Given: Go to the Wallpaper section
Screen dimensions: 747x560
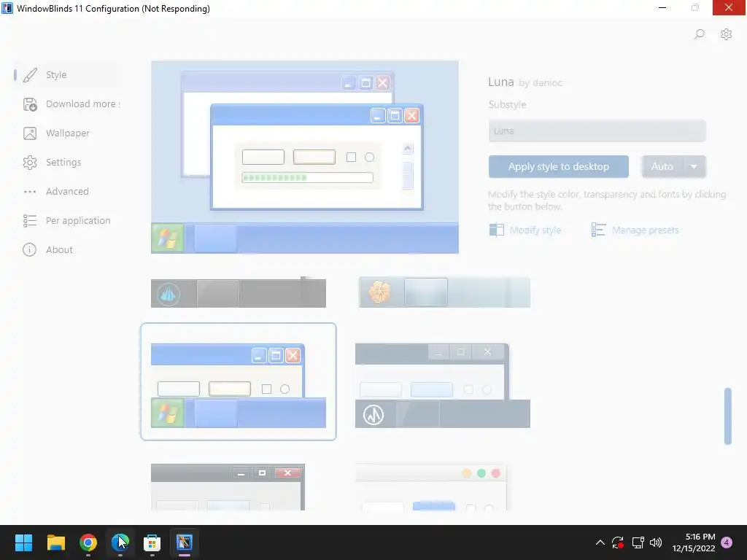Looking at the screenshot, I should (66, 133).
